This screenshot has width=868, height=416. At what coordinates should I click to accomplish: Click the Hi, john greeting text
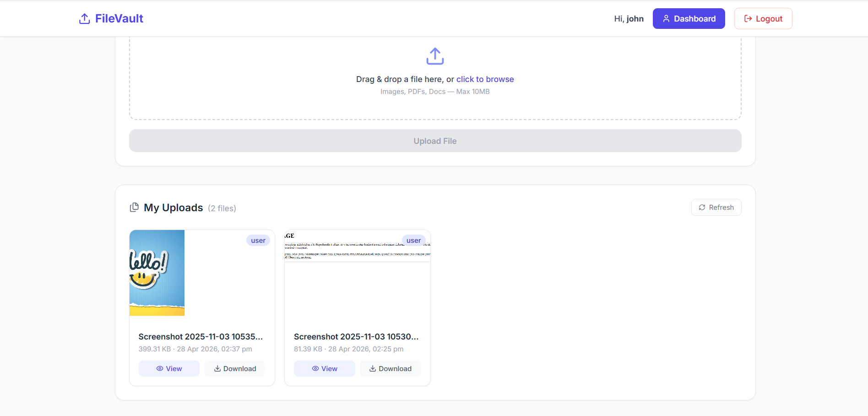point(629,19)
